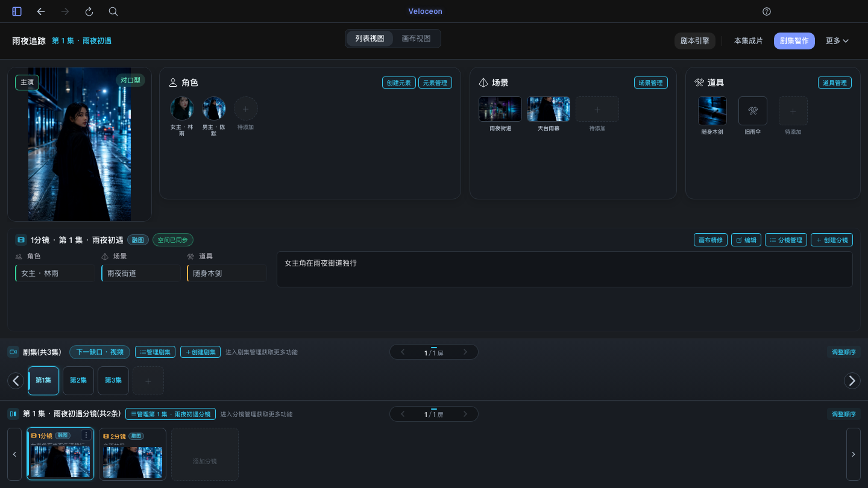Select episode 第3集
This screenshot has height=488, width=868.
113,381
